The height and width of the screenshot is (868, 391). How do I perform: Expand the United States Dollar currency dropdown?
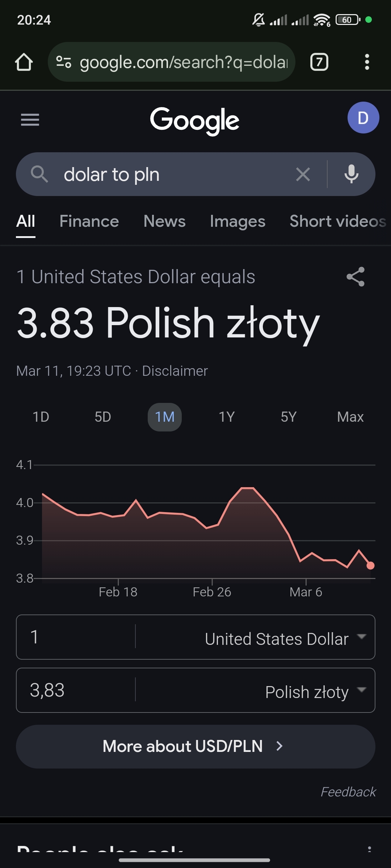tap(286, 638)
